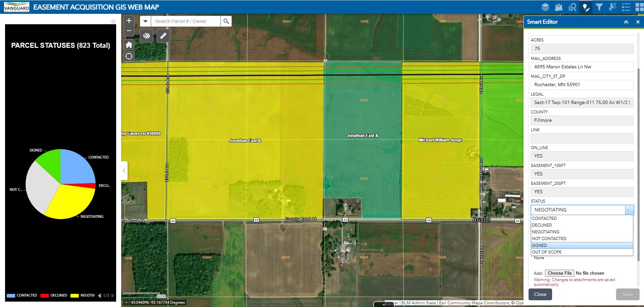Click the search magnifier button
The image size is (644, 307).
pos(226,21)
